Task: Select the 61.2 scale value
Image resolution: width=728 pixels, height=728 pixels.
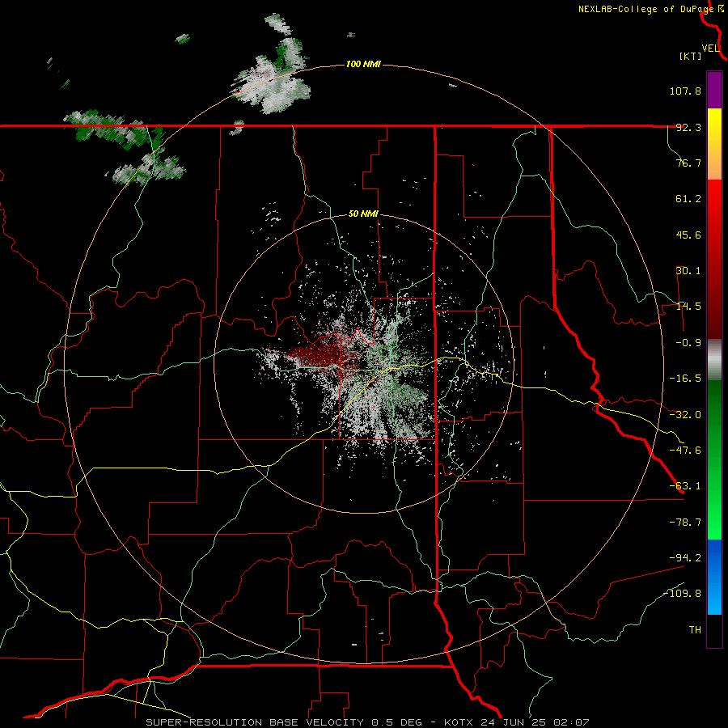Action: click(x=688, y=199)
